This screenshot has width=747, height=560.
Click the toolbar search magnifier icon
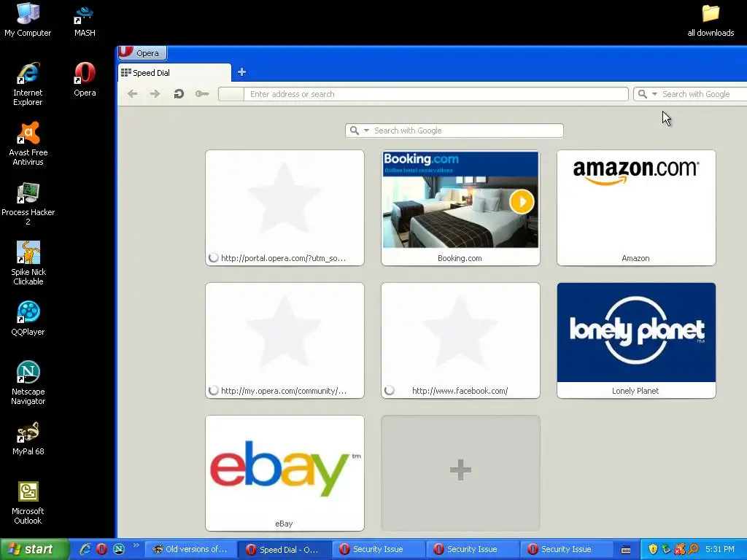point(642,94)
